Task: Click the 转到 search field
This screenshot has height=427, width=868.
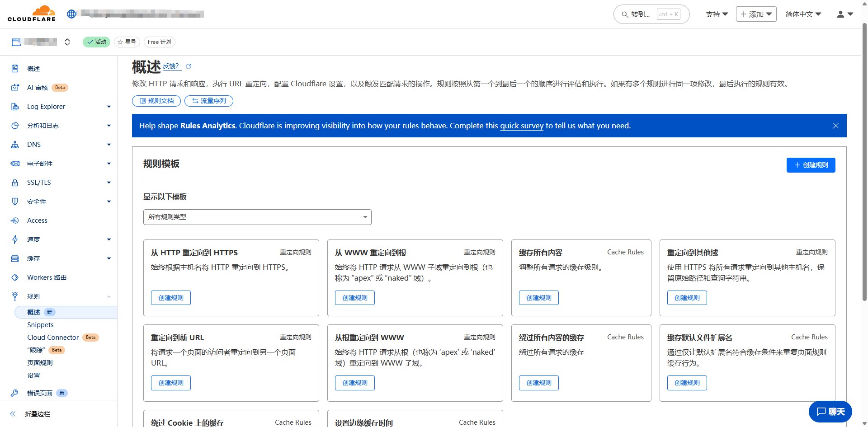Action: click(651, 14)
